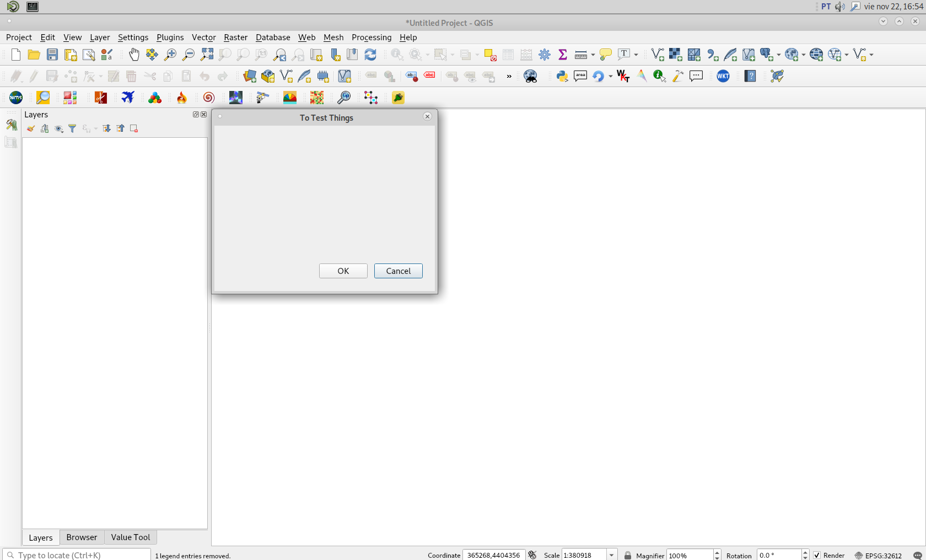Open the New Print Layout tool
926x560 pixels.
(x=71, y=55)
